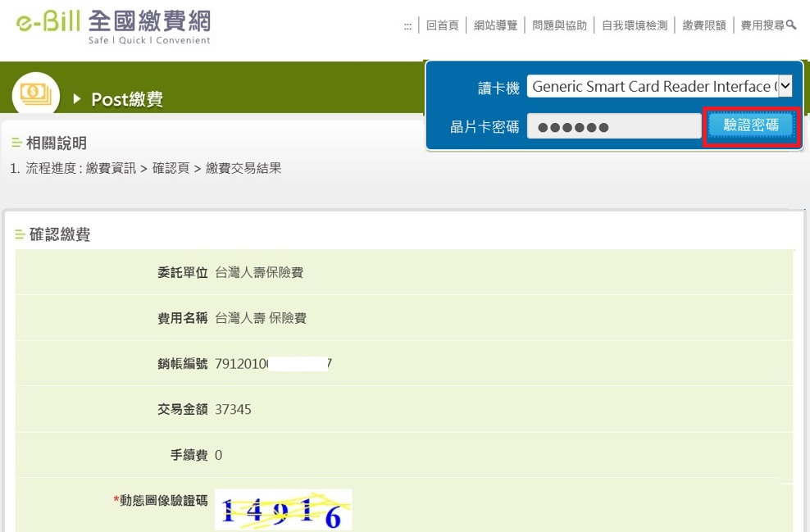This screenshot has height=532, width=810.
Task: Open 費用搜尋 fee search
Action: click(768, 25)
